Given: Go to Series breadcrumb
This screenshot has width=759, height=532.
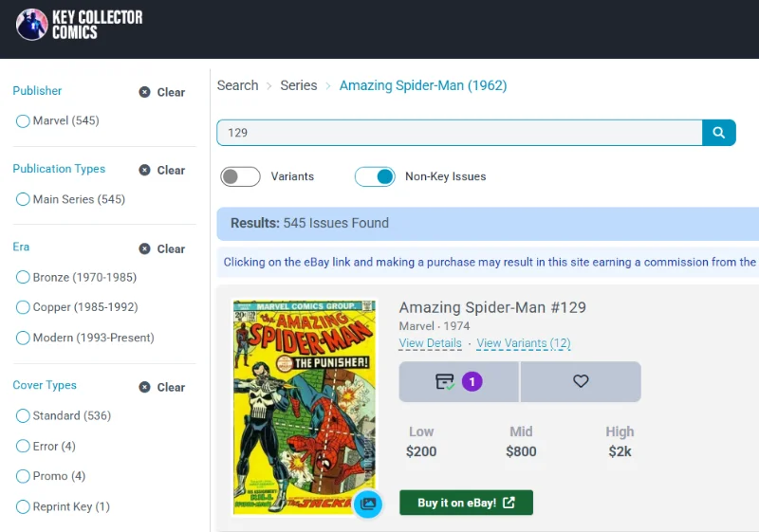Looking at the screenshot, I should [x=299, y=85].
